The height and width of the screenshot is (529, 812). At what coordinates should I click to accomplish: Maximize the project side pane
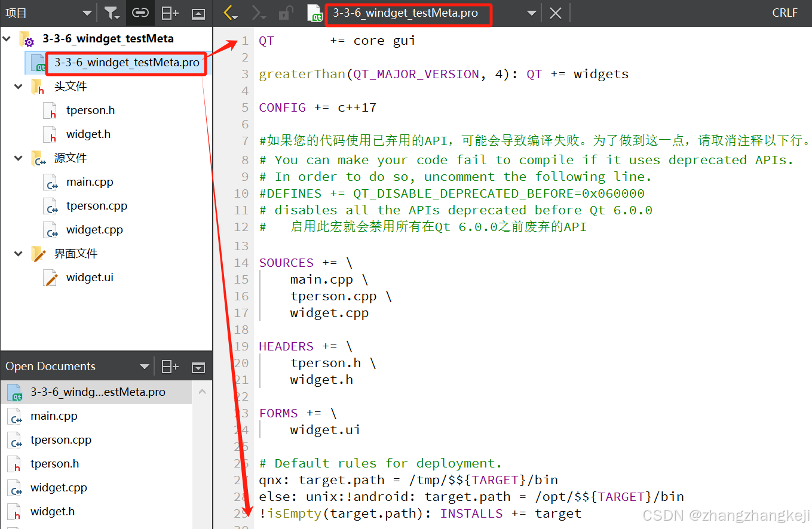[198, 13]
